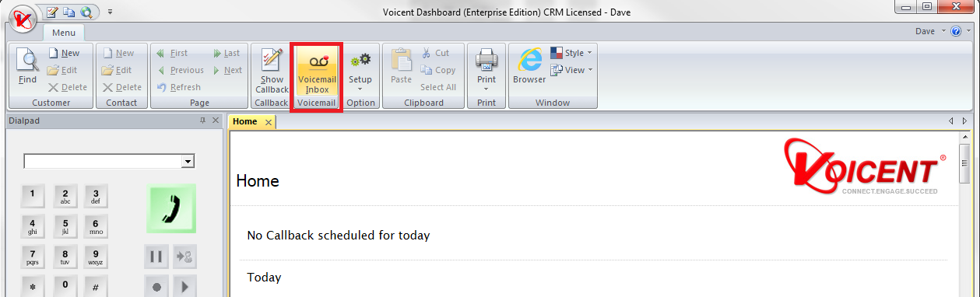
Task: Close the Home tab
Action: point(269,122)
